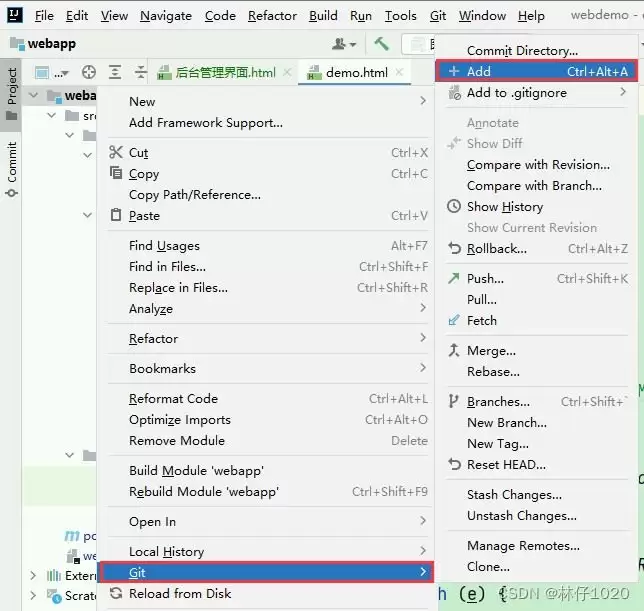
Task: Click the Expand All icon in Project toolbar
Action: (115, 72)
